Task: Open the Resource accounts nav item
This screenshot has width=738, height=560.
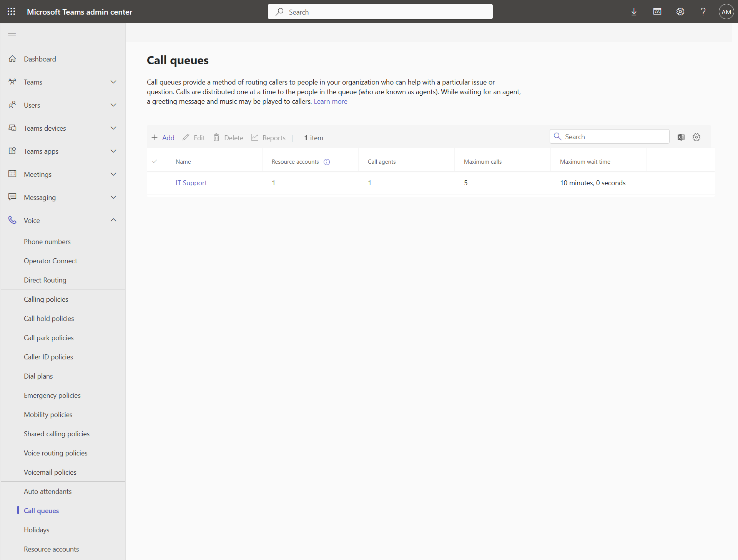Action: [x=51, y=549]
